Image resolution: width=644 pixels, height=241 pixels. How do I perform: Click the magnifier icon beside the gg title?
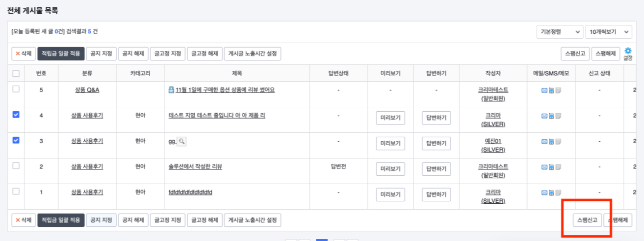coord(181,142)
